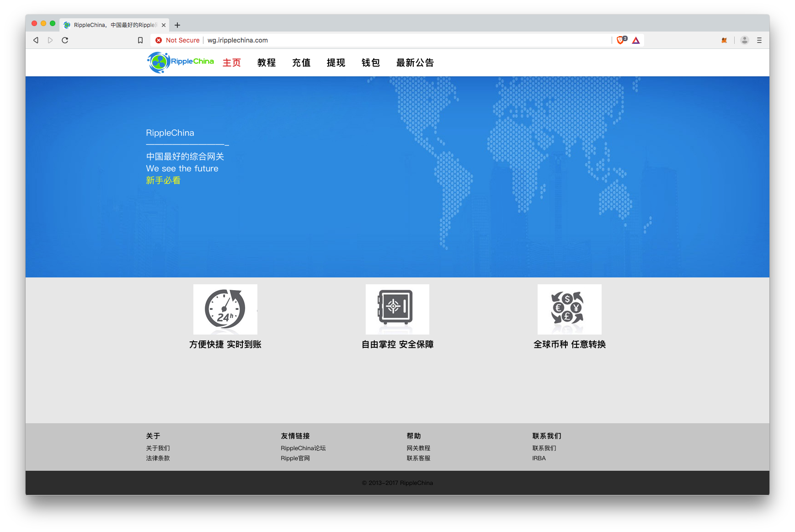Go to 主页 in navigation

[x=232, y=63]
